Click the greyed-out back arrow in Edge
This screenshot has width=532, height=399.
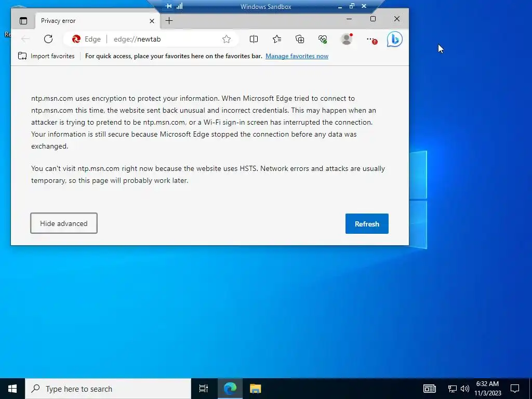pyautogui.click(x=25, y=39)
